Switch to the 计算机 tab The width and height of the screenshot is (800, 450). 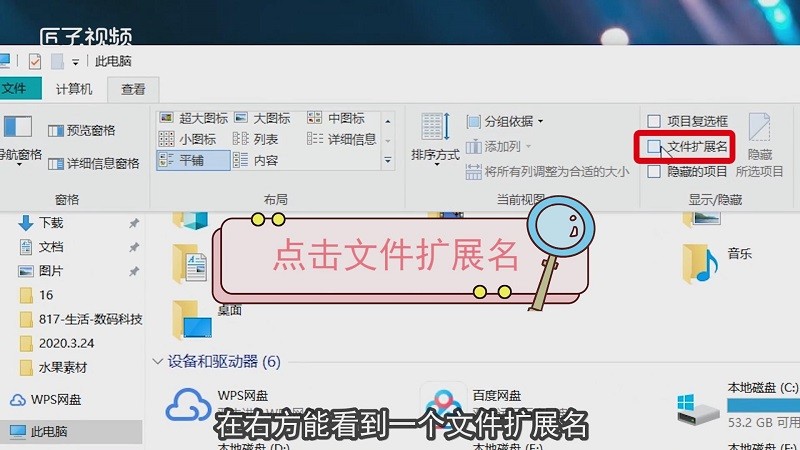74,89
